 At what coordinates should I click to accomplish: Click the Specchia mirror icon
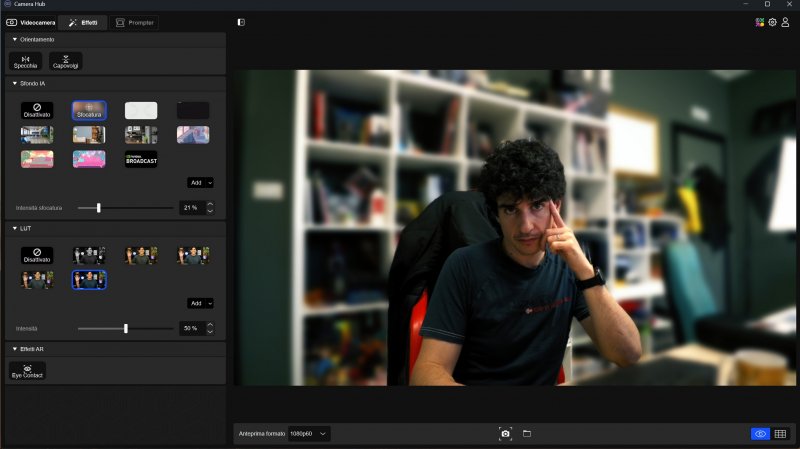tap(25, 61)
